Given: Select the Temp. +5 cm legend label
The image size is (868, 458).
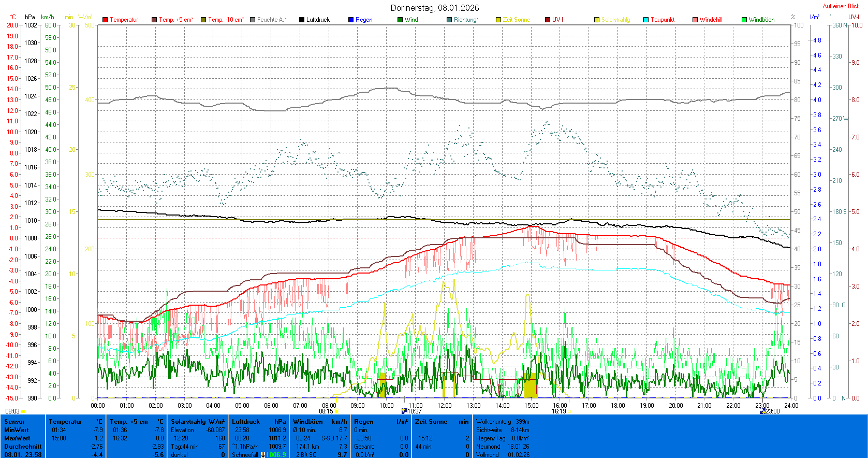Looking at the screenshot, I should click(176, 20).
